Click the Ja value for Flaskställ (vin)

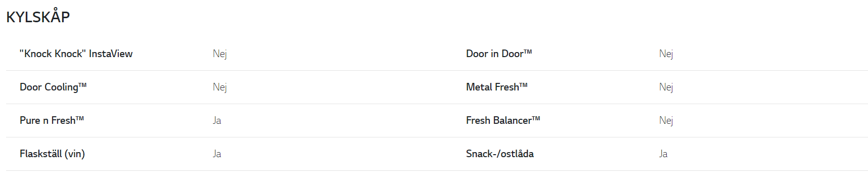pos(217,154)
